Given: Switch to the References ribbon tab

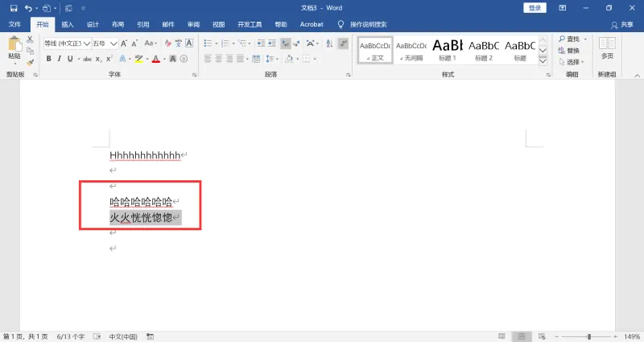Looking at the screenshot, I should point(143,24).
